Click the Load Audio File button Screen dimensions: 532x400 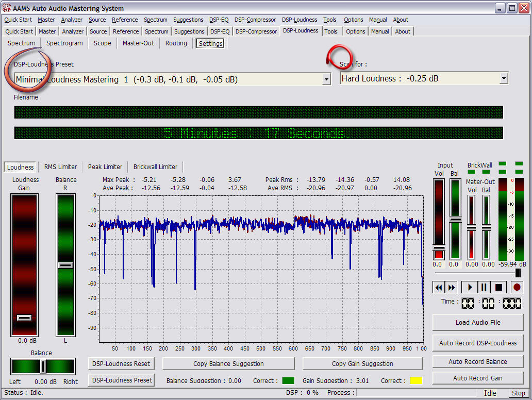[478, 322]
